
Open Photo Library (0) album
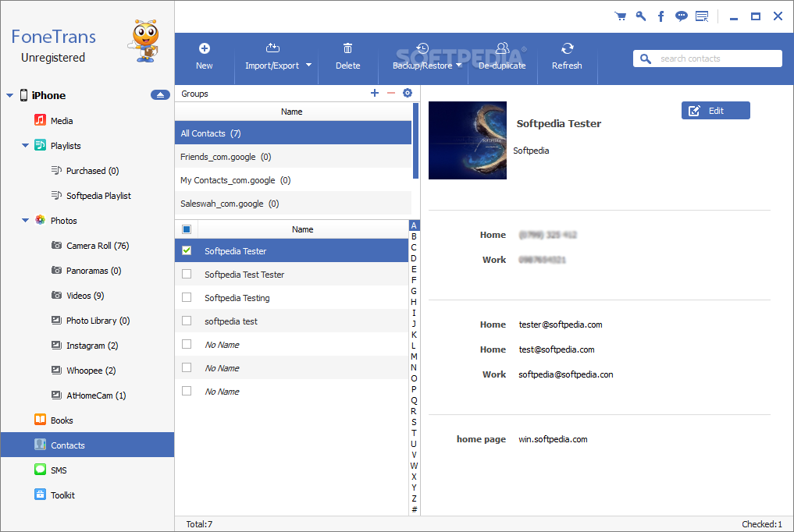98,321
